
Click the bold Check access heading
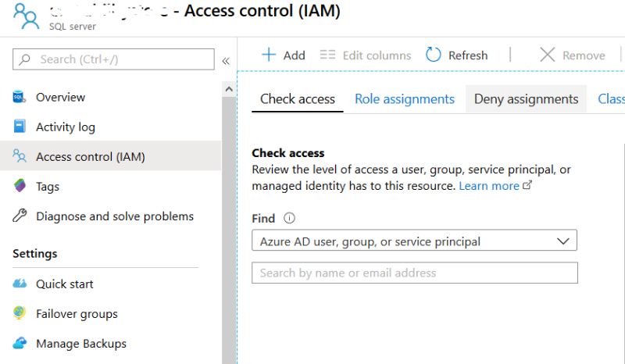click(x=287, y=153)
